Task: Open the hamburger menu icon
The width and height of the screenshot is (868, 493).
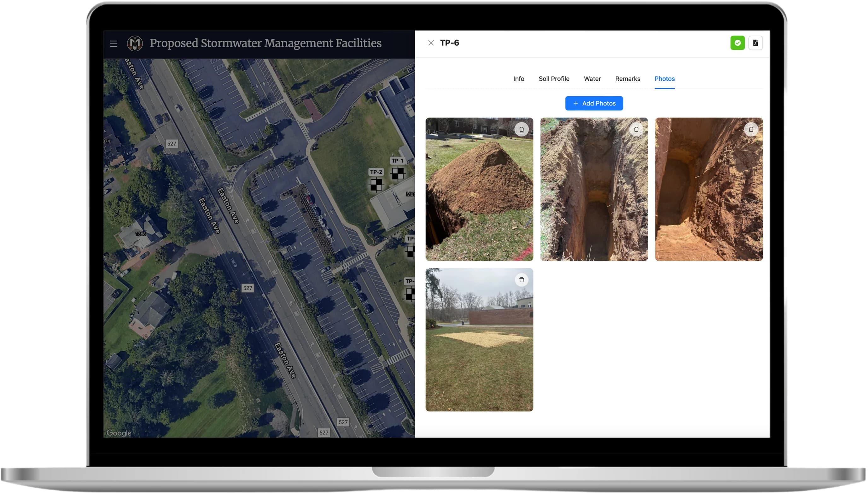Action: coord(114,43)
